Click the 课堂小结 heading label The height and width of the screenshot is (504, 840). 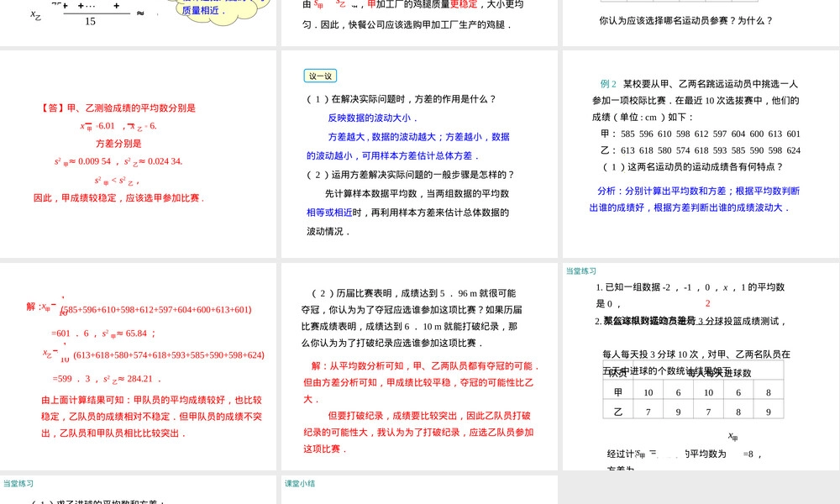[x=300, y=484]
